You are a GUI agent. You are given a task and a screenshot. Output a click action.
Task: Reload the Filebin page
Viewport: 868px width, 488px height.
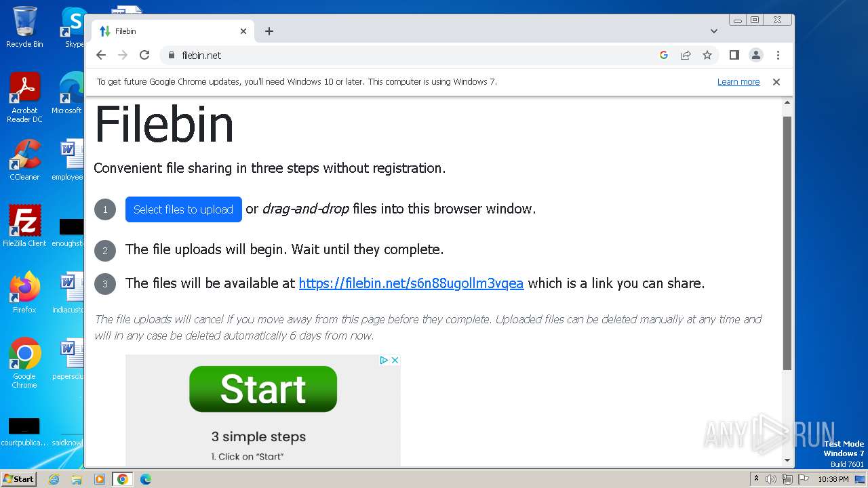pos(144,56)
